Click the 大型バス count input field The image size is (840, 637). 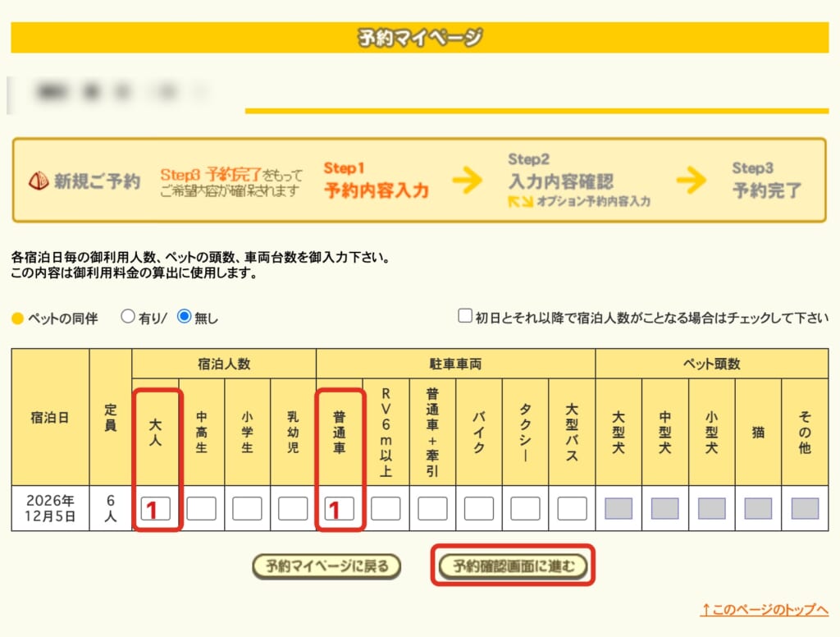[572, 508]
